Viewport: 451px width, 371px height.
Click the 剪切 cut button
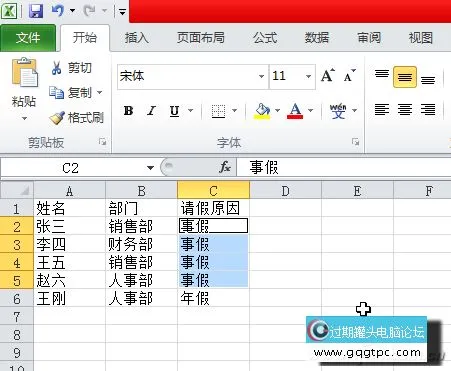[x=71, y=68]
